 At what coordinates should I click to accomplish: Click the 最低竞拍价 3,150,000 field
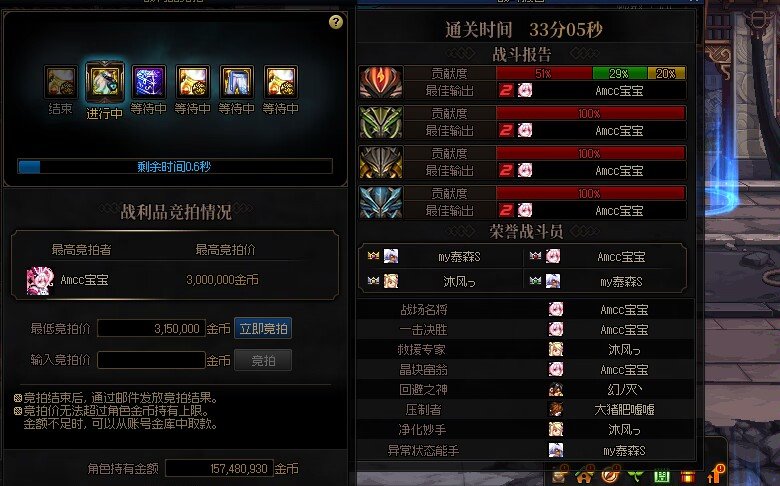pyautogui.click(x=151, y=328)
